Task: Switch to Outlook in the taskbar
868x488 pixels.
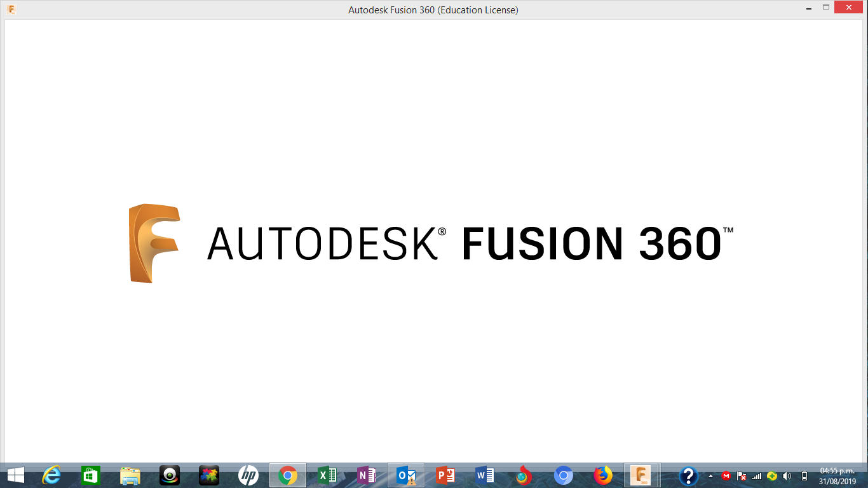Action: (x=406, y=475)
